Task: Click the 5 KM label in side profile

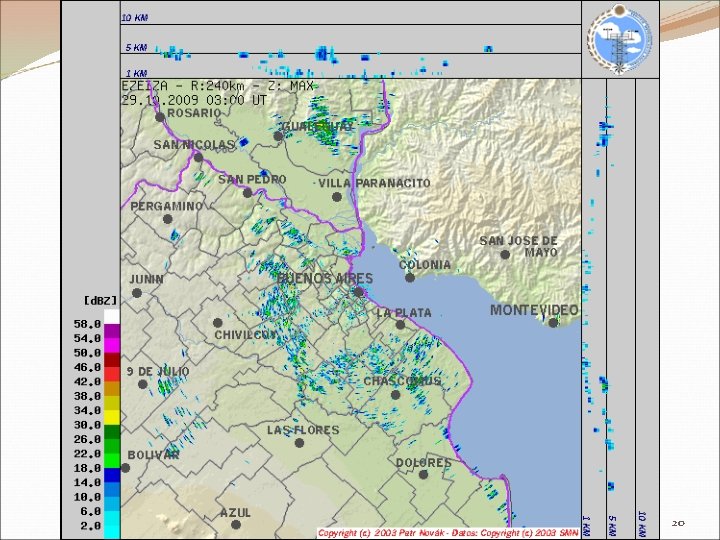Action: [x=612, y=526]
